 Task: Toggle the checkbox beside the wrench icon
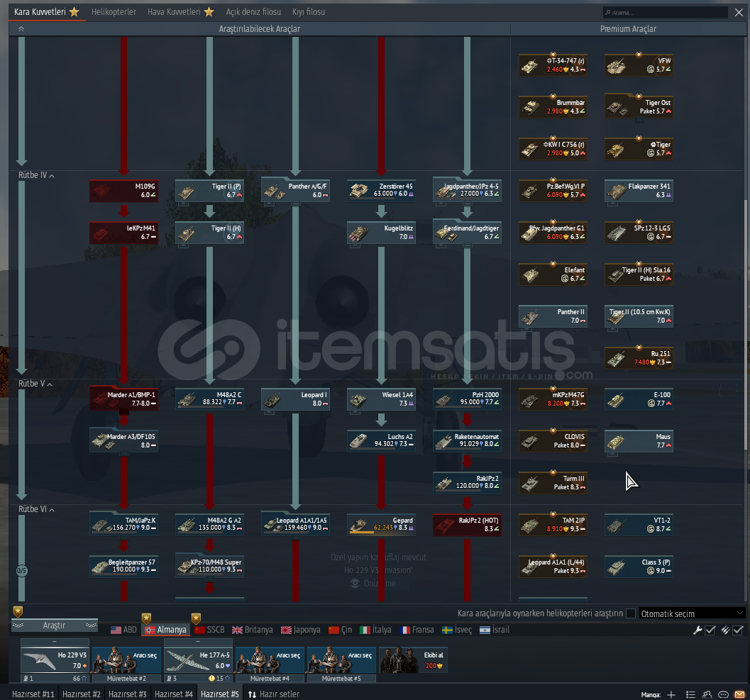[x=710, y=630]
